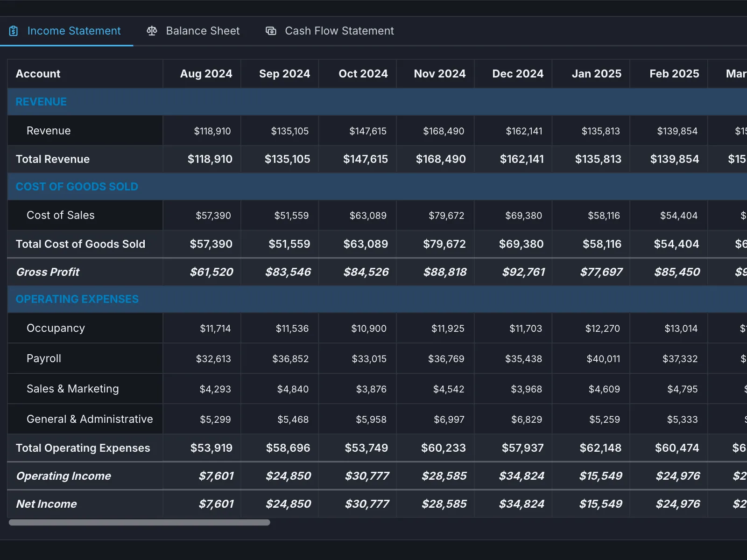Click the OPERATING EXPENSES section heading
Image resolution: width=747 pixels, height=560 pixels.
[x=77, y=299]
